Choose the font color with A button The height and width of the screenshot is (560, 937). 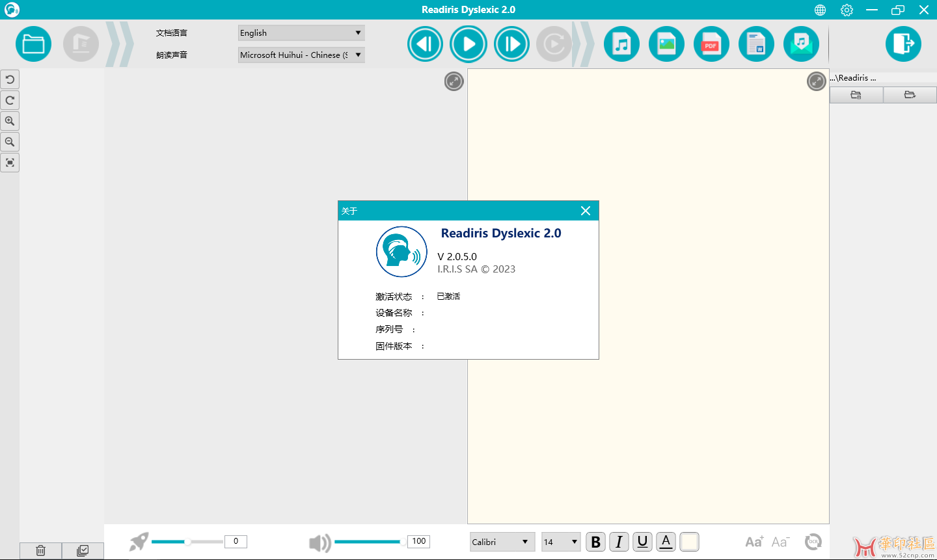click(x=666, y=542)
